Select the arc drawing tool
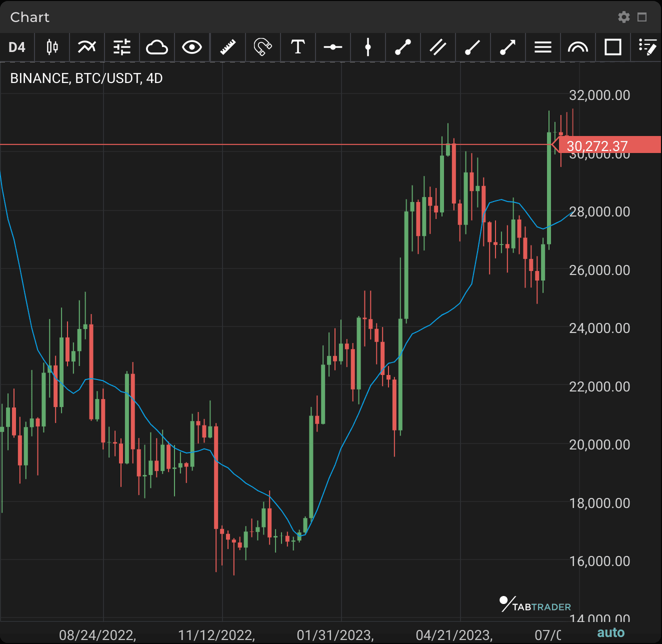This screenshot has height=644, width=662. [577, 47]
